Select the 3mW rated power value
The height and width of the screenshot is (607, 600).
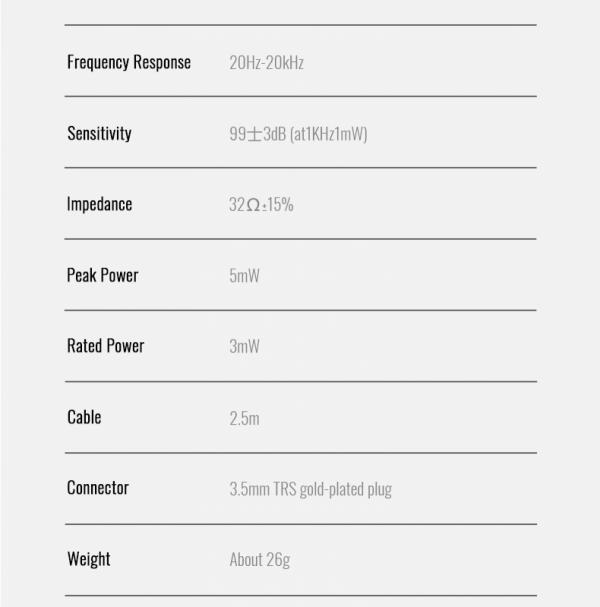pyautogui.click(x=244, y=347)
